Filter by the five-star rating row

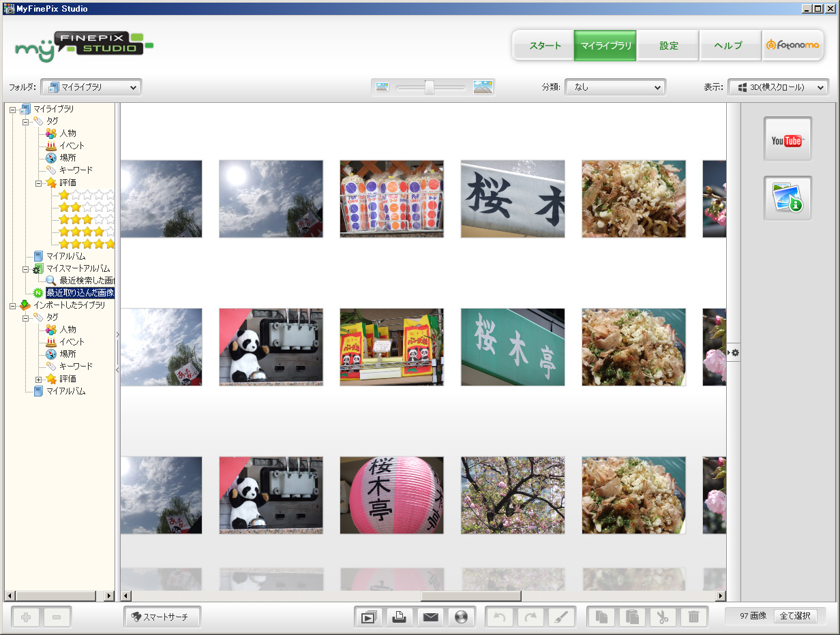[x=87, y=244]
